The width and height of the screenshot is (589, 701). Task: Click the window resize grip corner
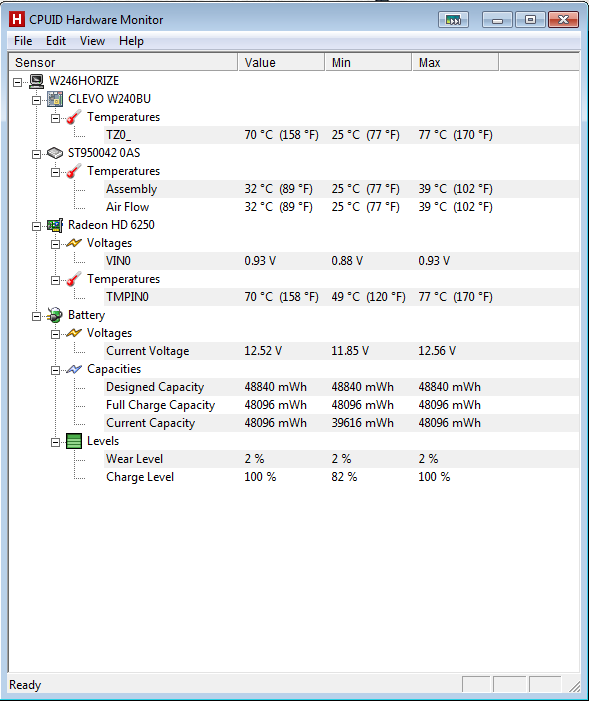pyautogui.click(x=575, y=686)
